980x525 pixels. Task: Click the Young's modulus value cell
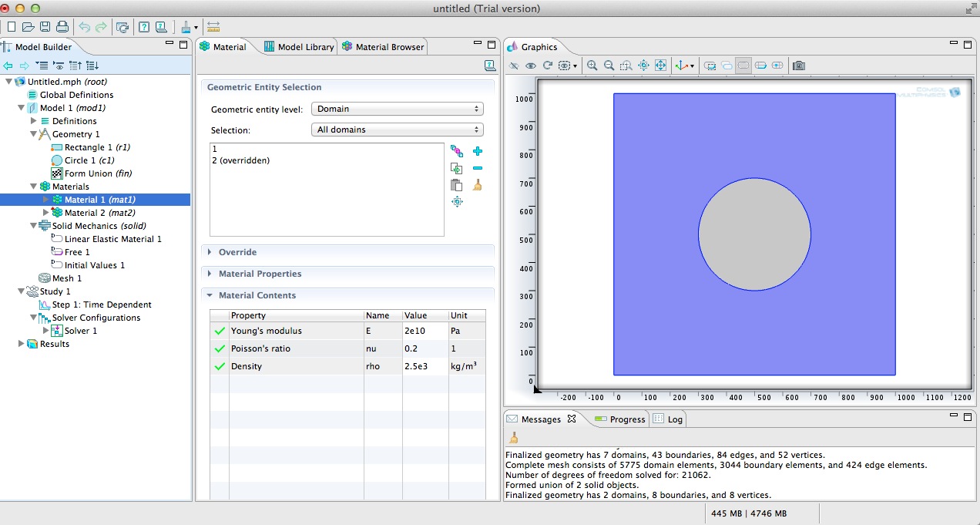coord(425,331)
